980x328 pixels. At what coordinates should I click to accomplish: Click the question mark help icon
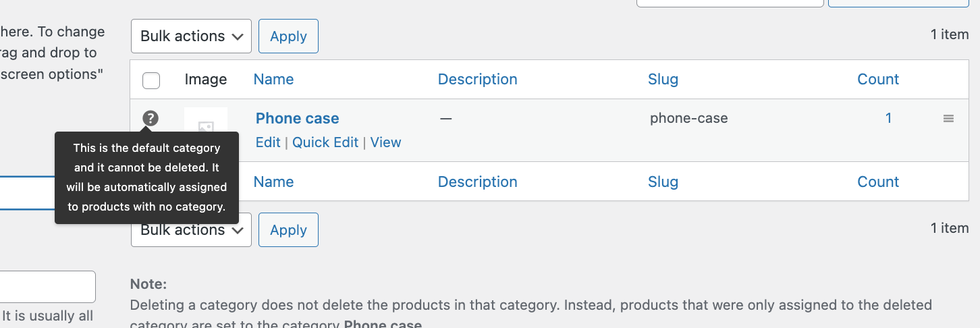(151, 118)
